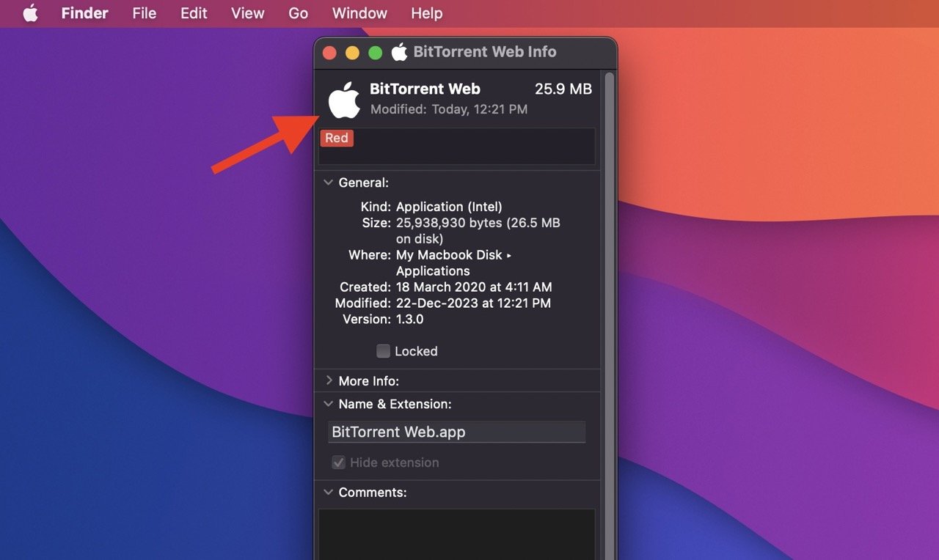
Task: Click the Info window vertical scrollbar
Action: (x=609, y=315)
